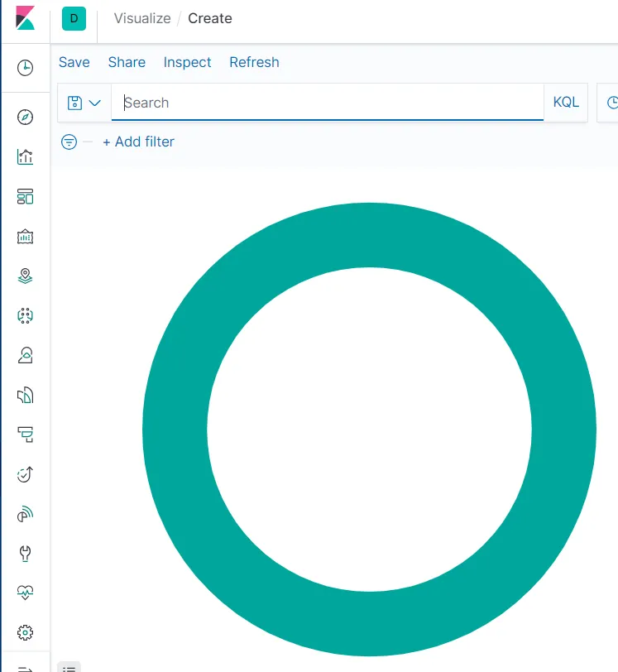This screenshot has height=672, width=618.
Task: Click Add filter
Action: [138, 142]
